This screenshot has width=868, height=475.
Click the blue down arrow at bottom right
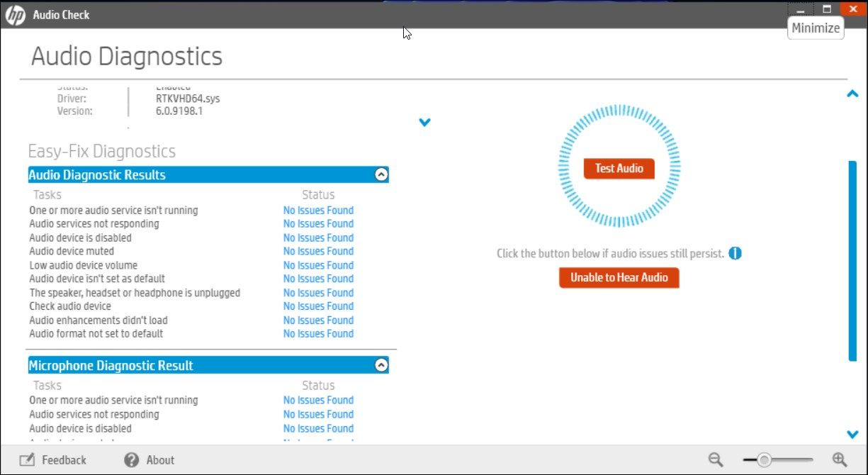click(852, 434)
